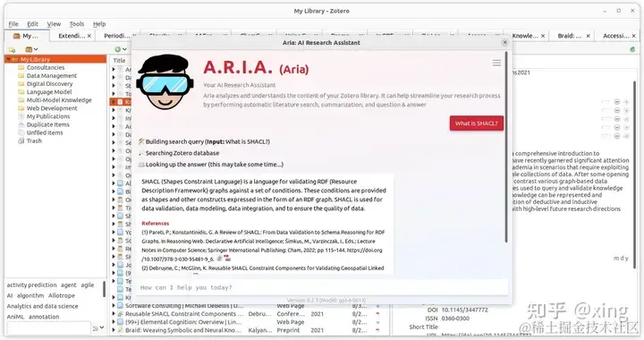Open the Tools menu
The image size is (644, 340).
[77, 24]
